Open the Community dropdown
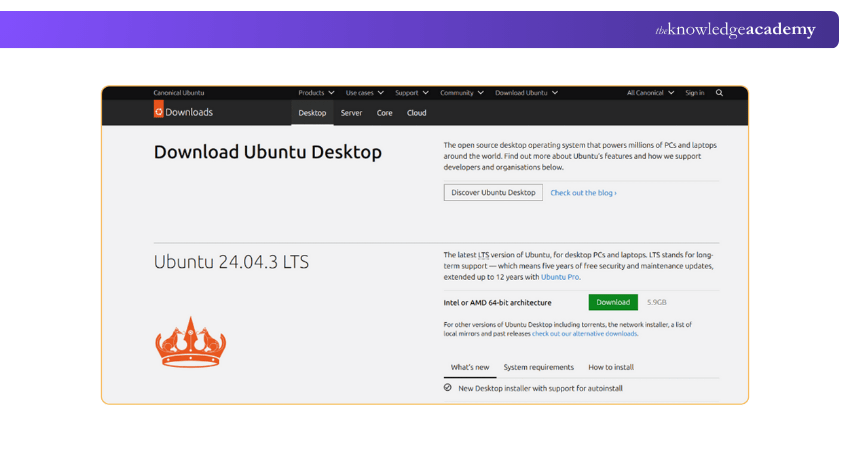 tap(462, 93)
